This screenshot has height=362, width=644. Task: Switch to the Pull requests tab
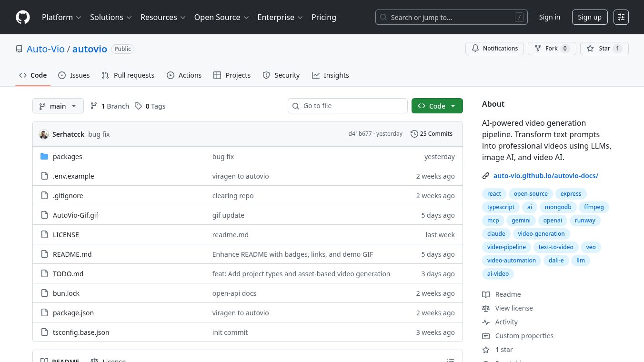tap(128, 75)
